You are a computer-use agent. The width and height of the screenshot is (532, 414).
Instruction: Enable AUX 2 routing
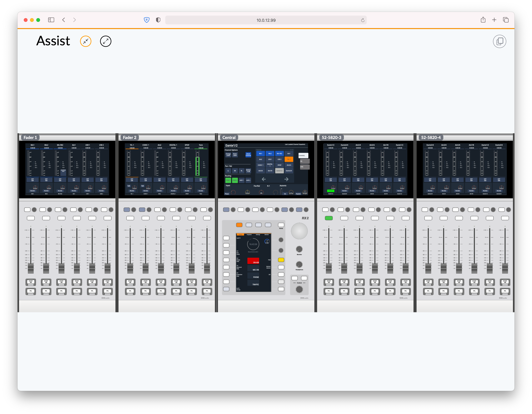[248, 180]
